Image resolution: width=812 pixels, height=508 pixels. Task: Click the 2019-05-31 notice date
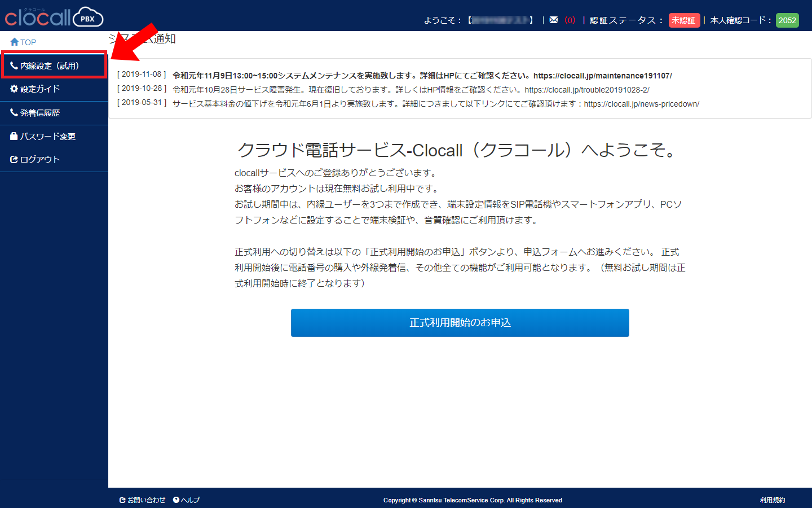[142, 103]
